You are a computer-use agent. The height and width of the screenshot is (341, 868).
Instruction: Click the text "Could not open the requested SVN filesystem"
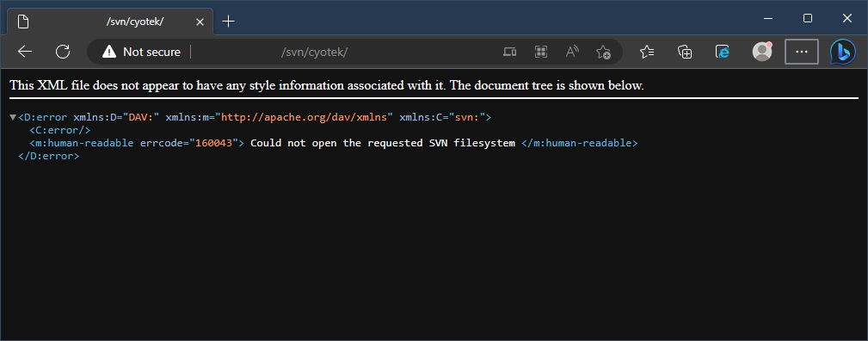coord(383,143)
